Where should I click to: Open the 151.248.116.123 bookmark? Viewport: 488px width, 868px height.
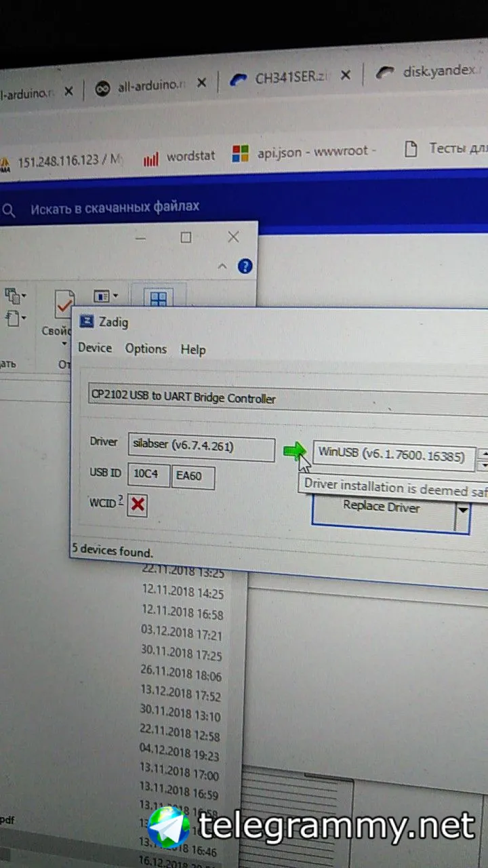pyautogui.click(x=62, y=161)
